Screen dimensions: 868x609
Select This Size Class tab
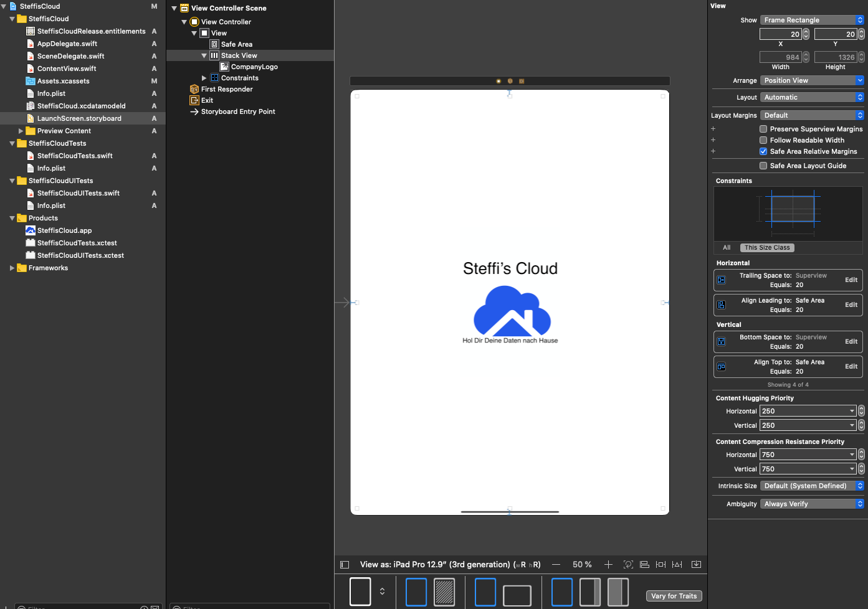[766, 248]
